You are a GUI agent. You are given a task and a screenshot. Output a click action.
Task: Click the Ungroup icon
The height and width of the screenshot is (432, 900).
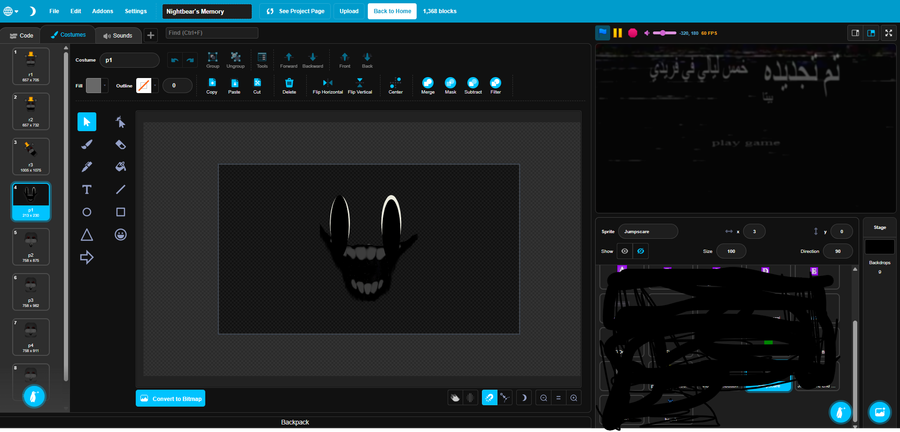(235, 60)
